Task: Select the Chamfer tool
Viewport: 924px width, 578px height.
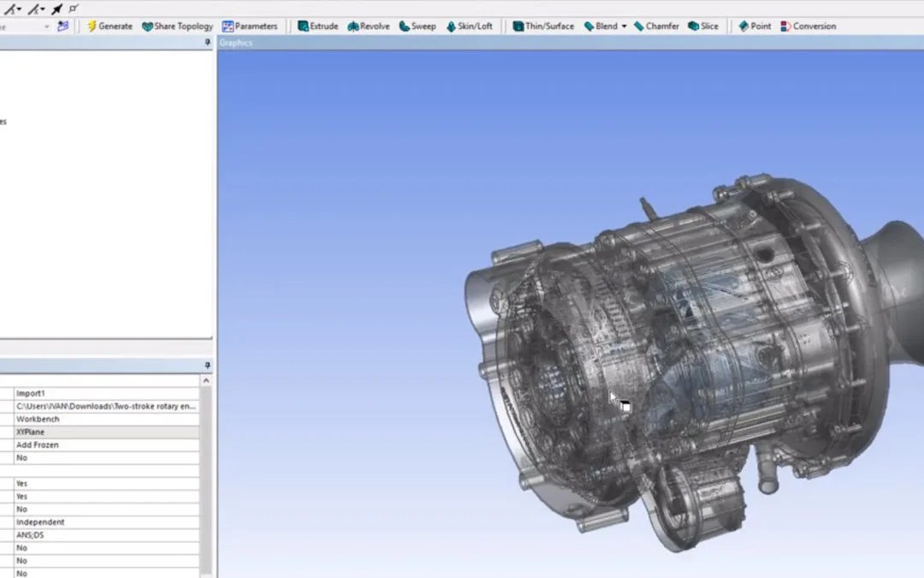Action: [656, 26]
